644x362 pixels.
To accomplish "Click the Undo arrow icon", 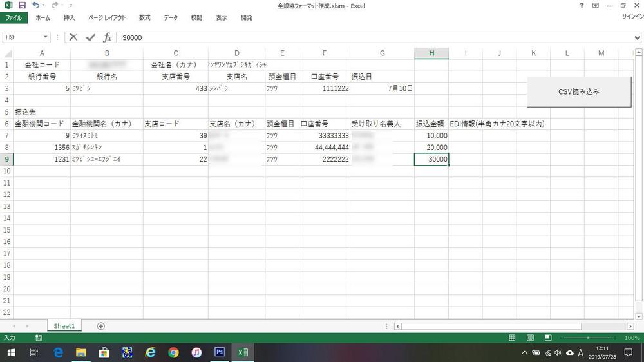I will (35, 5).
